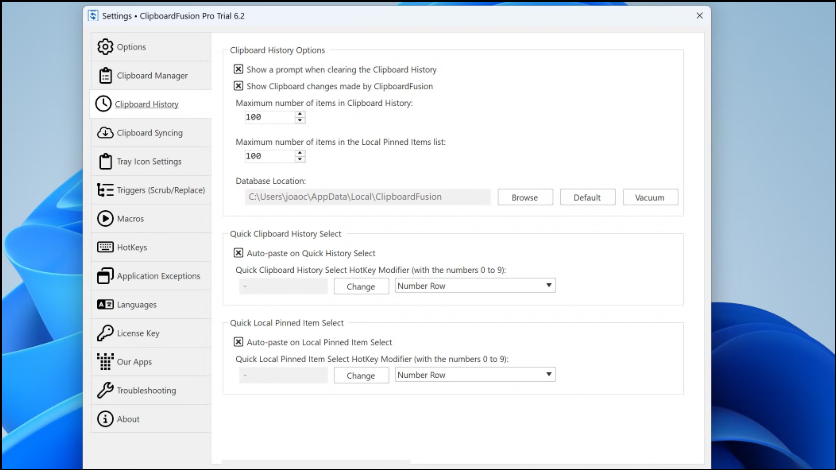Click the HotKeys keyboard icon

[x=105, y=247]
